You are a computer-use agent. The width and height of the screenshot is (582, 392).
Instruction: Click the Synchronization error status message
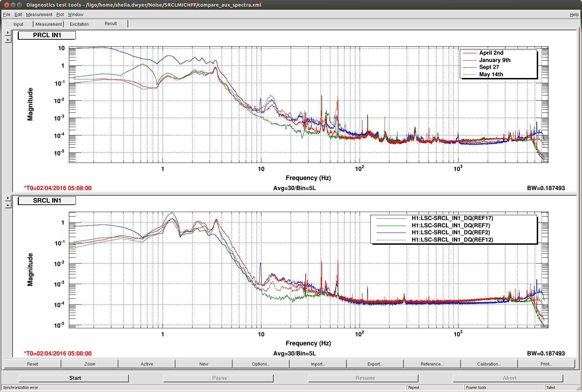coord(21,387)
